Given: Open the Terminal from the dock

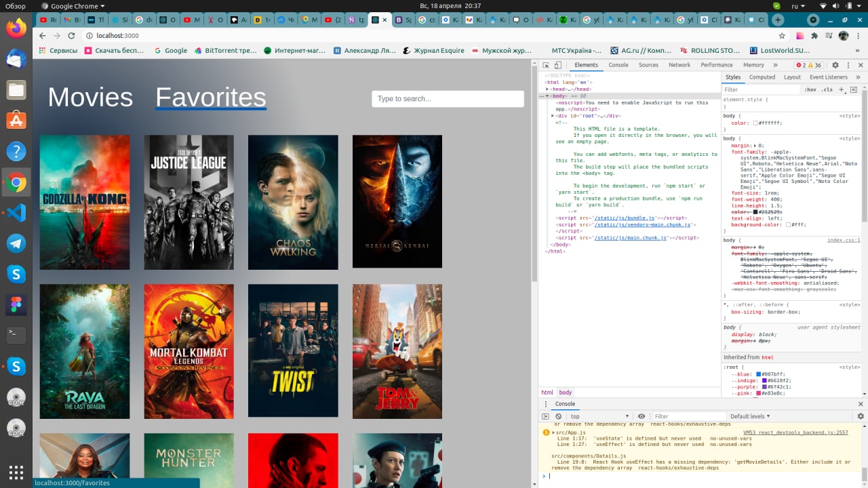Looking at the screenshot, I should pos(16,335).
